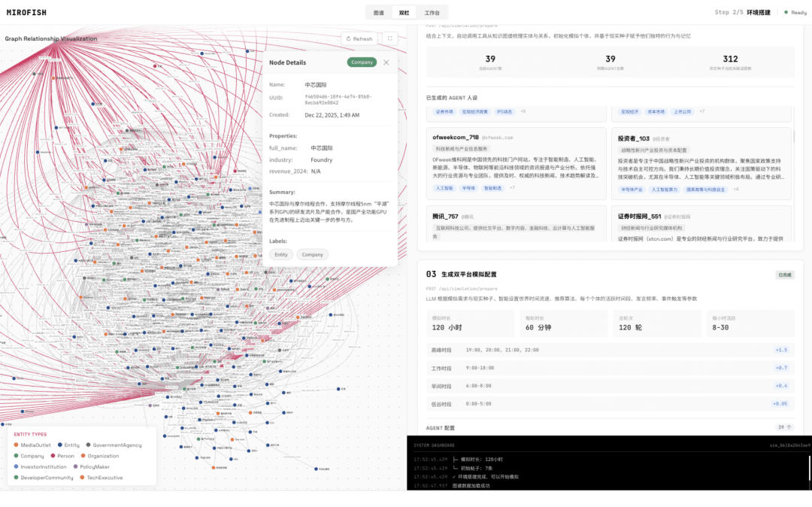Click the green Company badge in Node Details

pyautogui.click(x=362, y=62)
